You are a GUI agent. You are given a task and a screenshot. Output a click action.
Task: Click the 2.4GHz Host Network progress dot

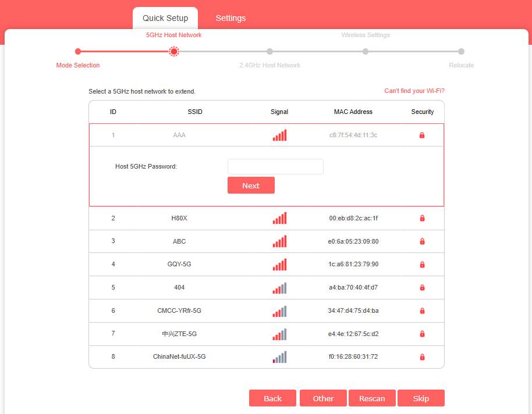[269, 51]
